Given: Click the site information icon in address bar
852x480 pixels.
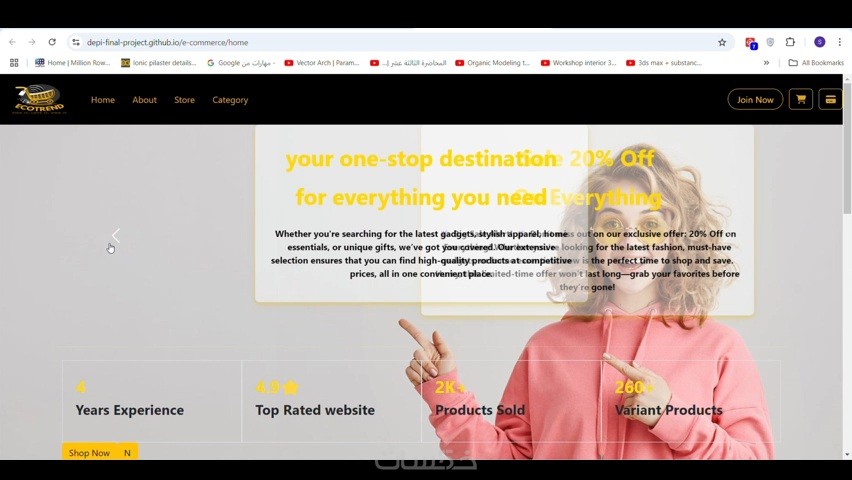Looking at the screenshot, I should click(x=76, y=42).
